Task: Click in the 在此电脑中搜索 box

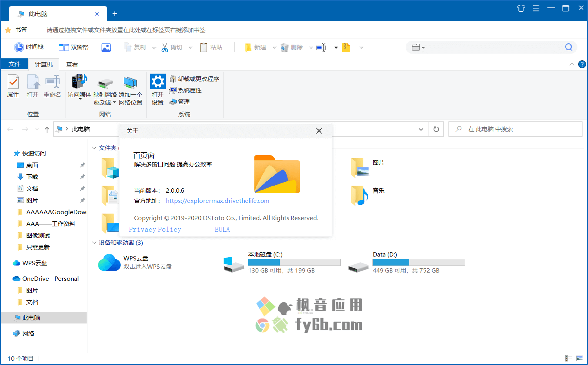Action: click(x=515, y=129)
